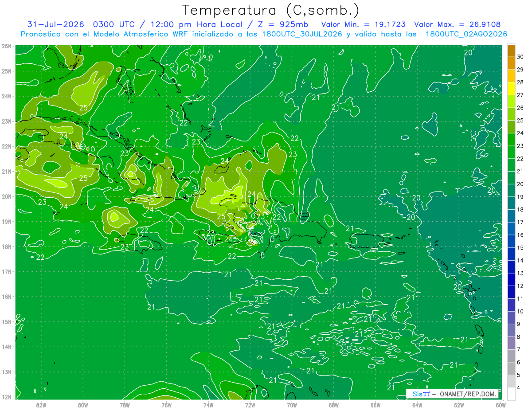This screenshot has height=411, width=532.
Task: Click the 'SisTT – ONAMET/REP.DOM.' logo box
Action: click(452, 394)
